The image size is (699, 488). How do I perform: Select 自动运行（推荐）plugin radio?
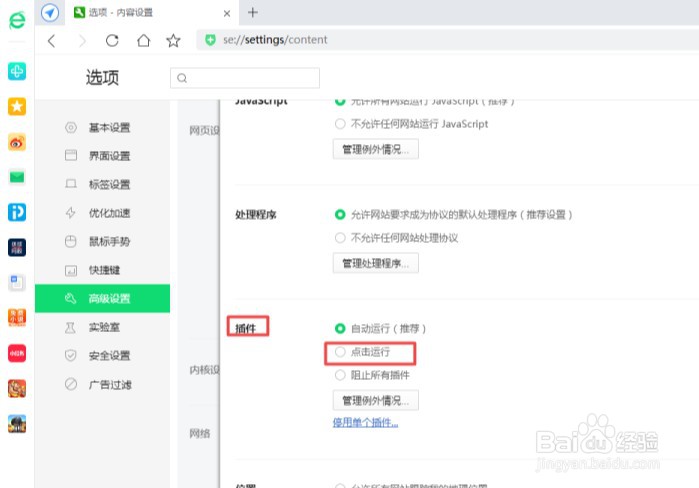coord(340,328)
